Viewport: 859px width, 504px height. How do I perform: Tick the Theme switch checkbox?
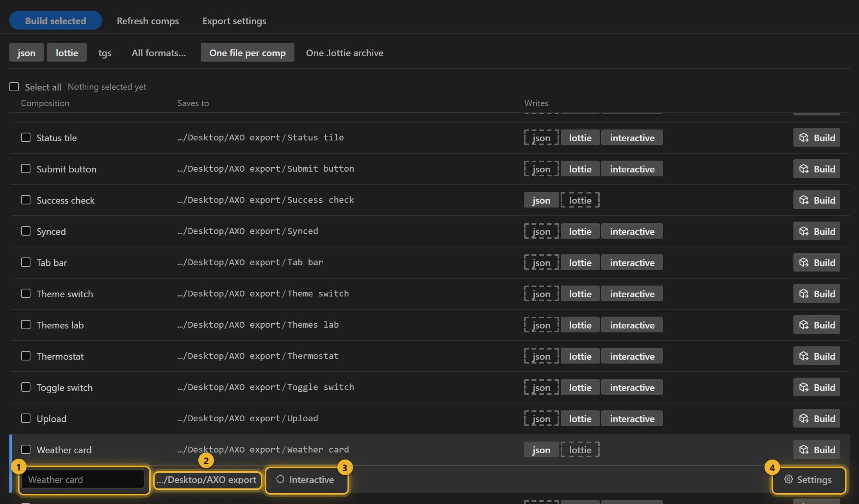pyautogui.click(x=26, y=293)
